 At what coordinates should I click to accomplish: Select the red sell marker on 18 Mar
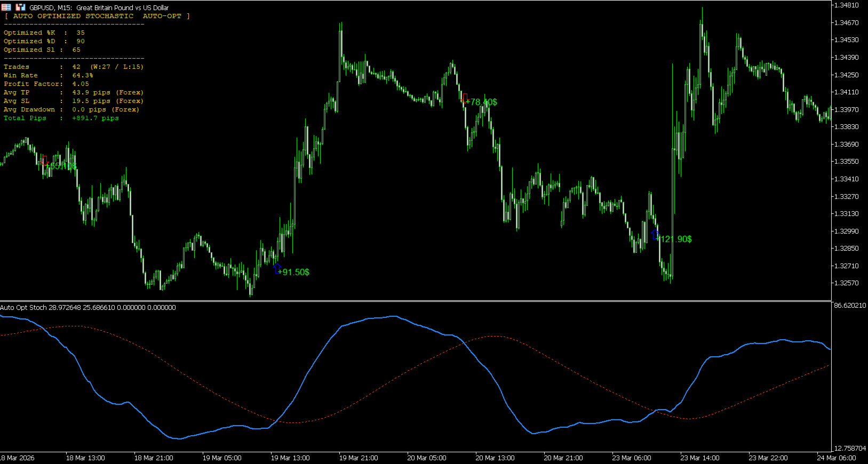click(x=44, y=160)
